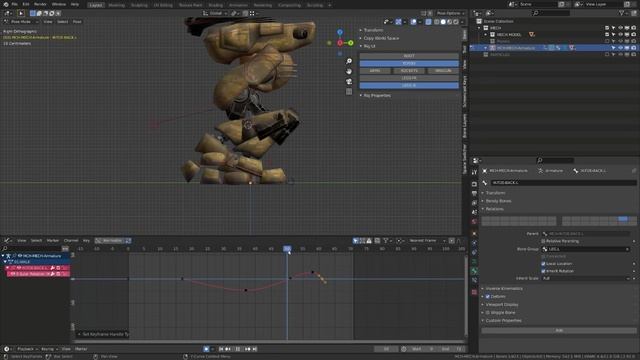Select solid viewport shading mode
The width and height of the screenshot is (640, 360).
click(x=443, y=22)
